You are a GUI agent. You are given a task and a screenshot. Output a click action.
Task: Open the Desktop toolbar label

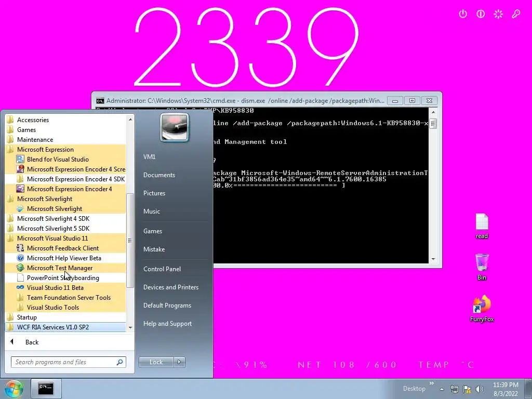pyautogui.click(x=414, y=389)
